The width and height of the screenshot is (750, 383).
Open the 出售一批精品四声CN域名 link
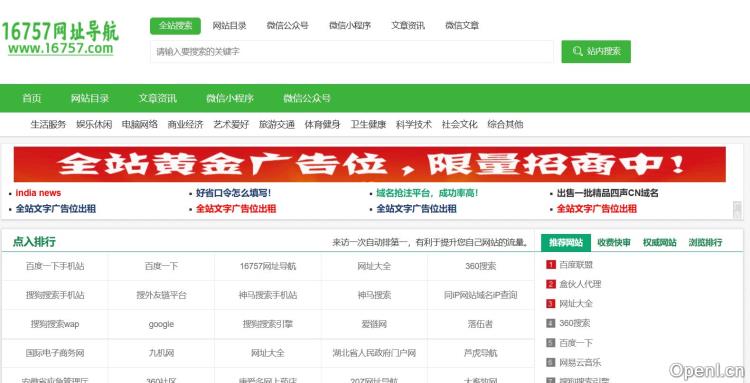click(607, 193)
